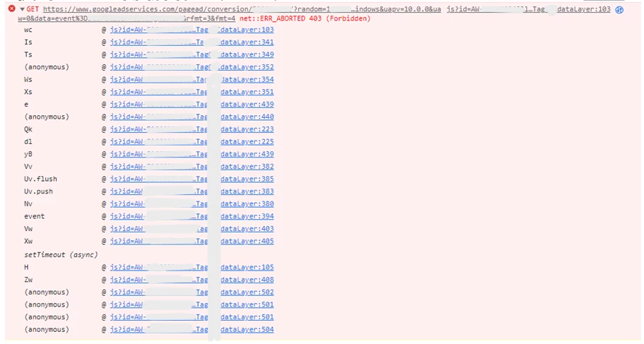Open the anonymous row link to dataLayer:504
This screenshot has height=344, width=644.
192,330
